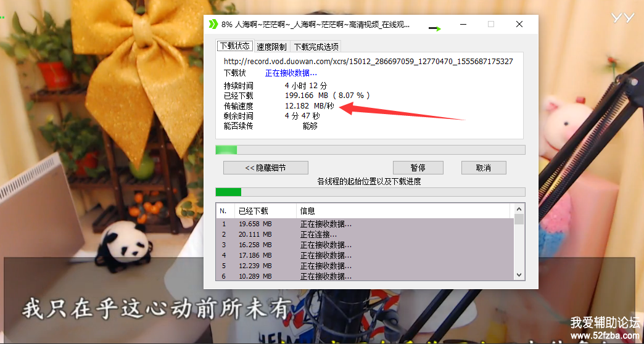Screen dimensions: 644x344
Task: Click the remaining time 4 分 47 秒
Action: (x=302, y=116)
